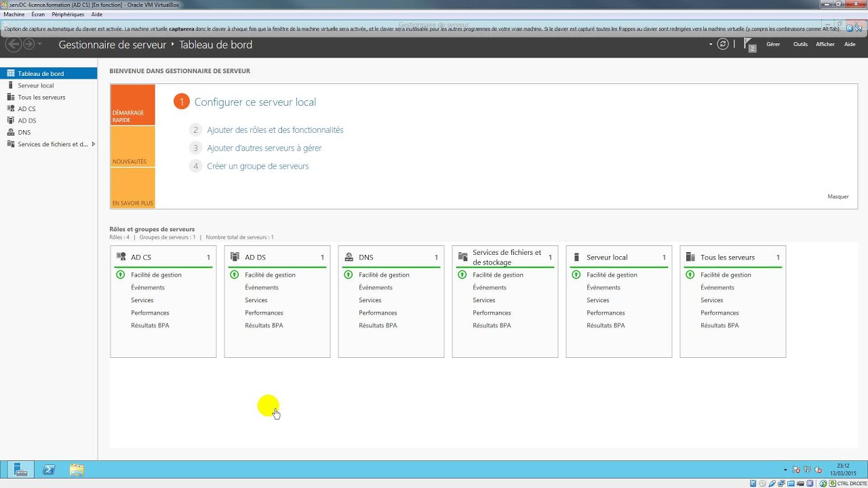Click AD CS green manageability status icon
868x488 pixels.
121,274
